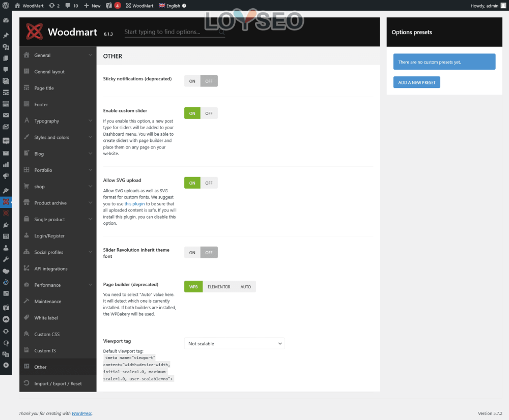Set Enable custom slider to ON

[x=192, y=113]
